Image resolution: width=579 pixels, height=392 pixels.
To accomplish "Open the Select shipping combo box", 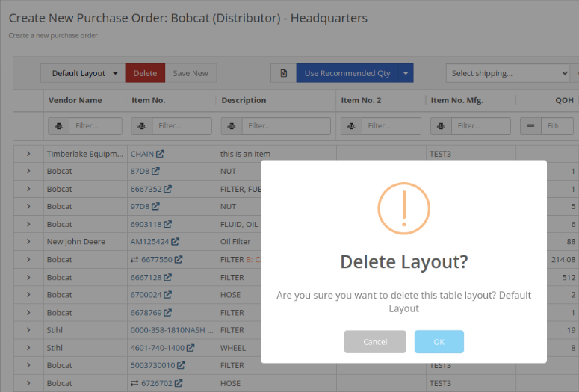I will pos(508,73).
